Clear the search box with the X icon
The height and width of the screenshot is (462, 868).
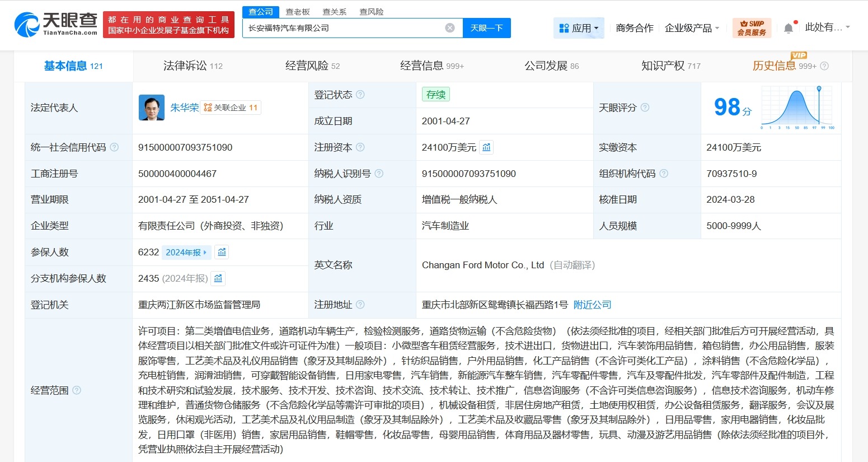[x=449, y=27]
